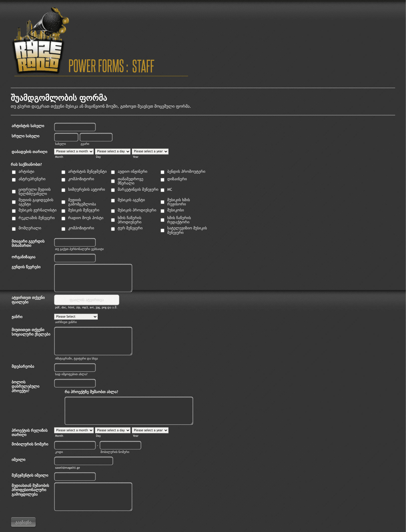
Task: Enable არტისტის მენეჯმენტი checkbox
Action: click(63, 172)
